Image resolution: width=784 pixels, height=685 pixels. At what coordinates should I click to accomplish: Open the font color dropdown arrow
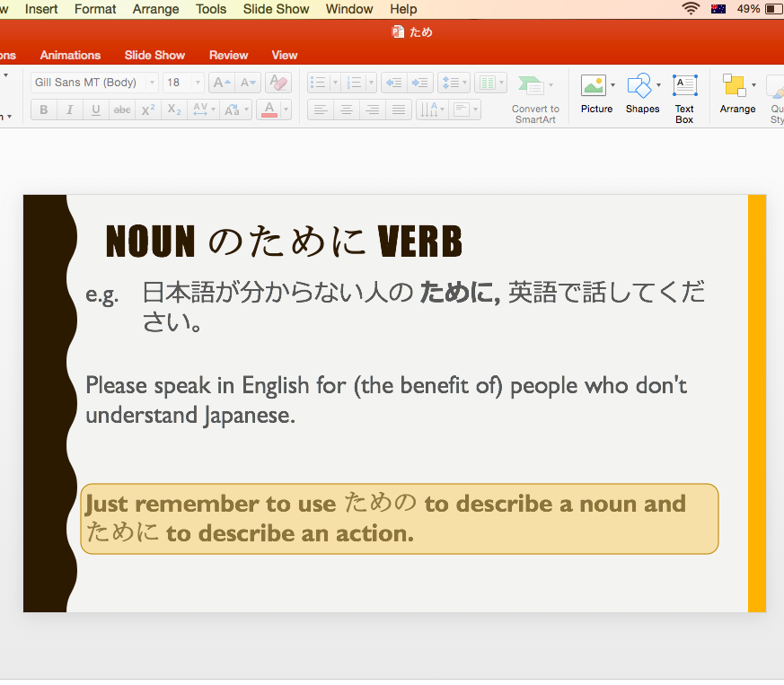point(286,110)
